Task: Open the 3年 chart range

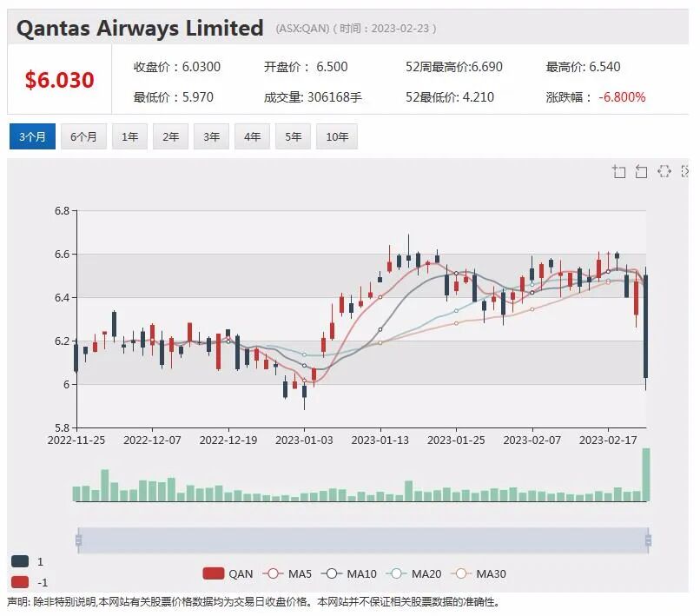Action: pos(211,136)
